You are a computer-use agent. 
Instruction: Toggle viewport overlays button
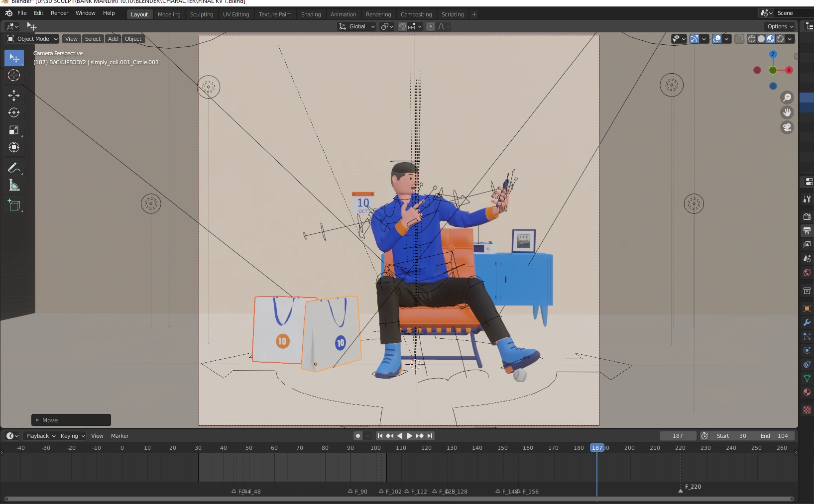coord(717,39)
